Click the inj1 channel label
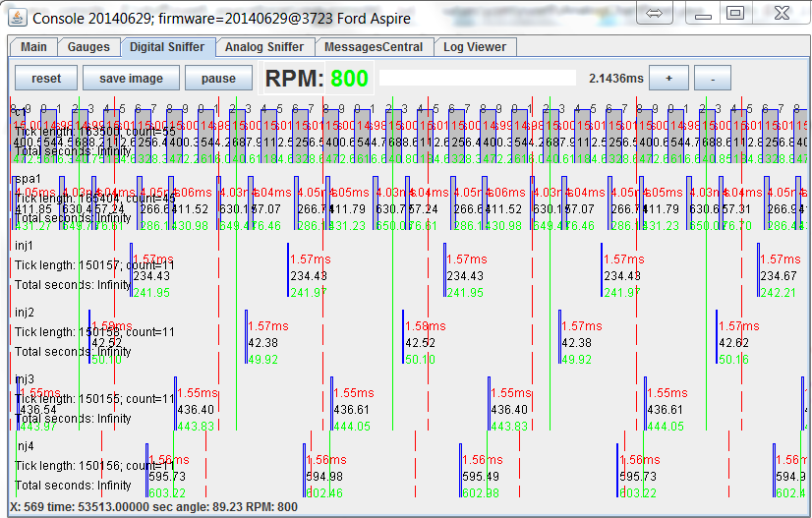 [25, 245]
